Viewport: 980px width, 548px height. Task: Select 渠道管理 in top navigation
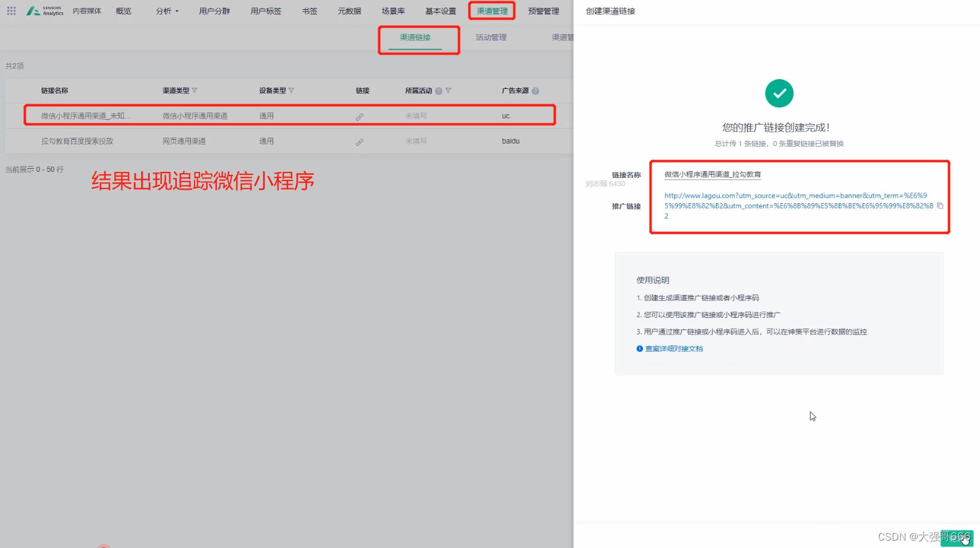[x=492, y=11]
